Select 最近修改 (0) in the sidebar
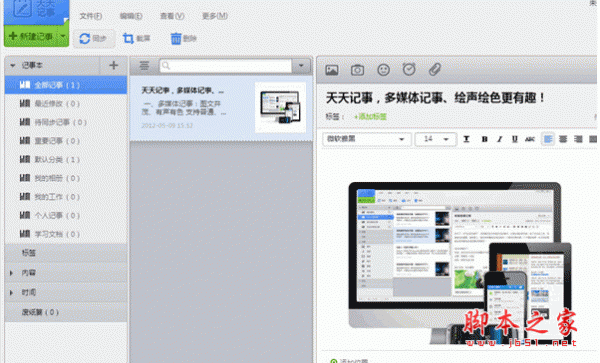The image size is (600, 363). 66,104
